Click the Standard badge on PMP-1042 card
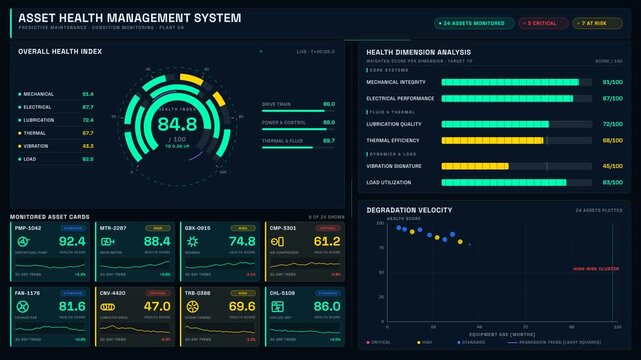Screen dimensions: 641x360 [x=73, y=228]
